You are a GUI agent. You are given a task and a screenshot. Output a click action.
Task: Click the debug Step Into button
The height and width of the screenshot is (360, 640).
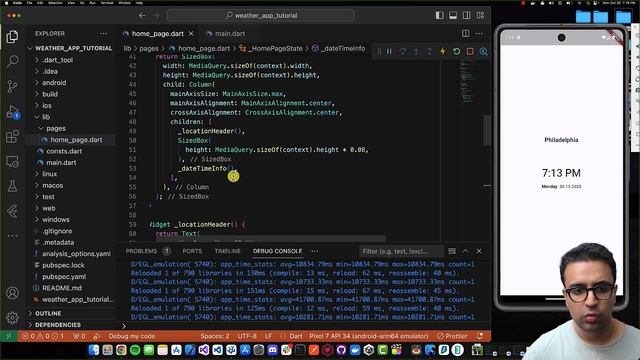tap(416, 51)
